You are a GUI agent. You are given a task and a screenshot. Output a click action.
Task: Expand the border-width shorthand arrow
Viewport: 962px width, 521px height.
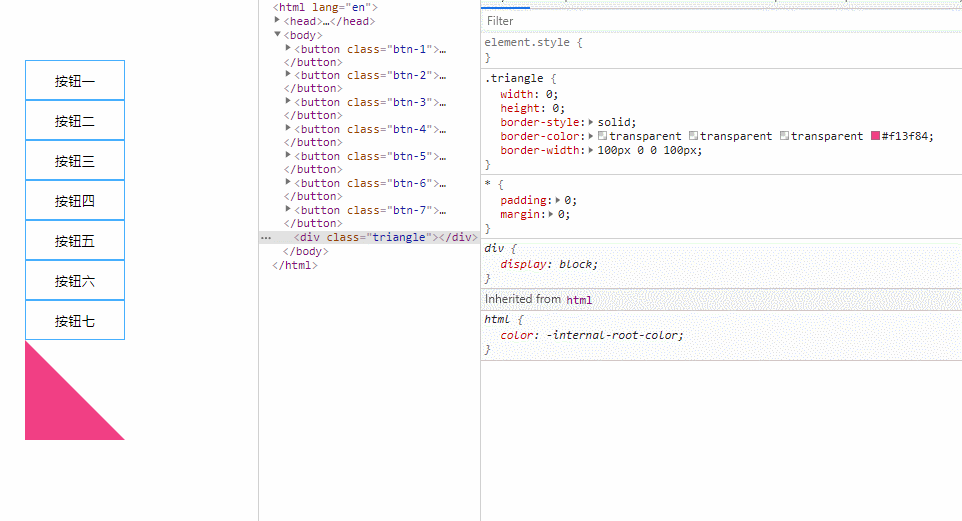[x=591, y=150]
